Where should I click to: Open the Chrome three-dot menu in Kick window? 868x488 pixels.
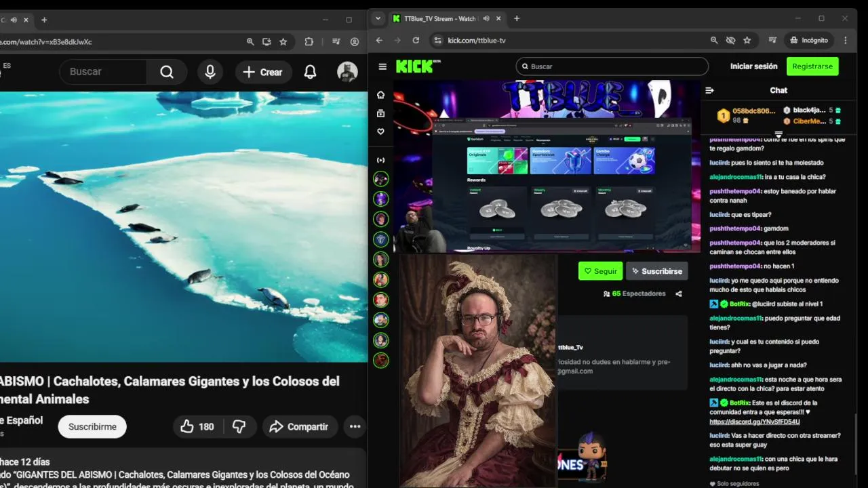(846, 40)
